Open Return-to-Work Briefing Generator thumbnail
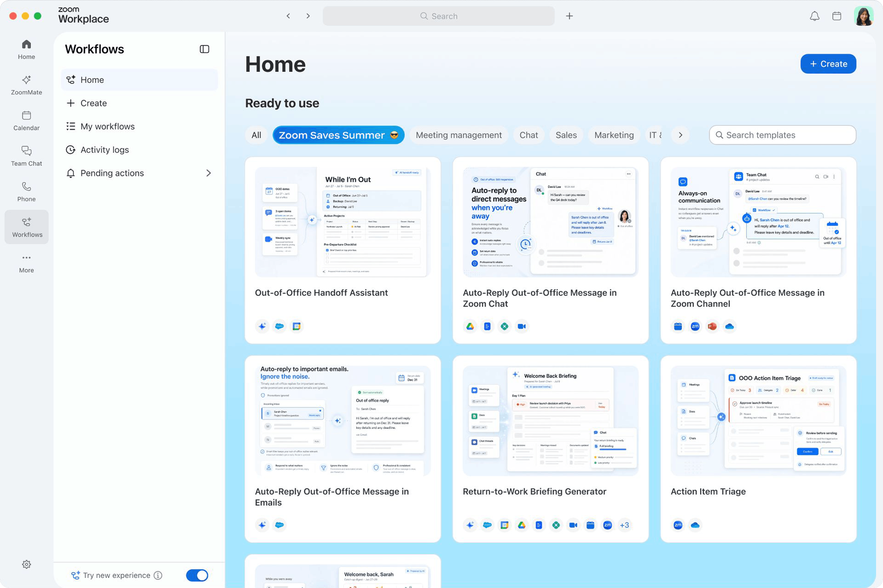The height and width of the screenshot is (588, 883). (551, 421)
